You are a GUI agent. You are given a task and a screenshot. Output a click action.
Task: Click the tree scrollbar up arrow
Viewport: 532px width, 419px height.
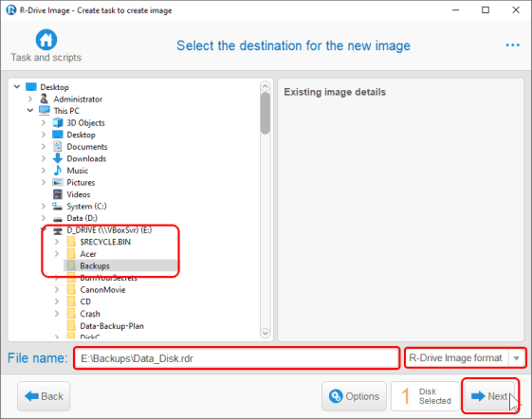[x=266, y=86]
